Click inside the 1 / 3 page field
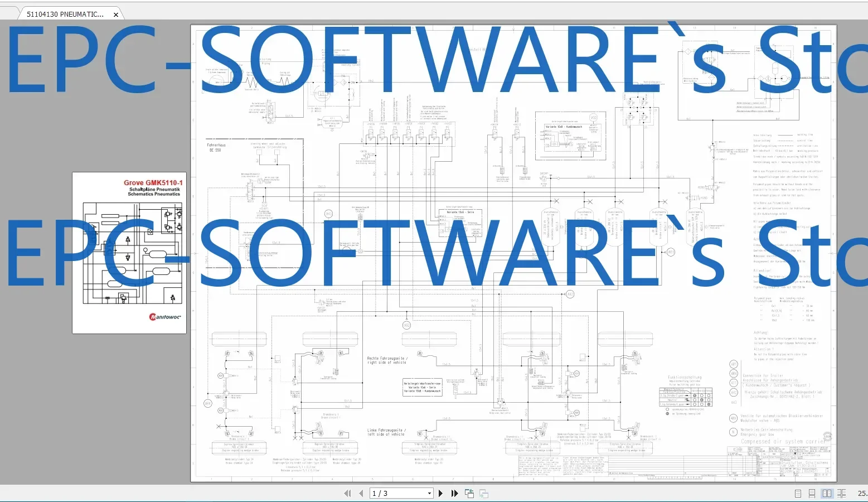Image resolution: width=868 pixels, height=502 pixels. click(390, 493)
